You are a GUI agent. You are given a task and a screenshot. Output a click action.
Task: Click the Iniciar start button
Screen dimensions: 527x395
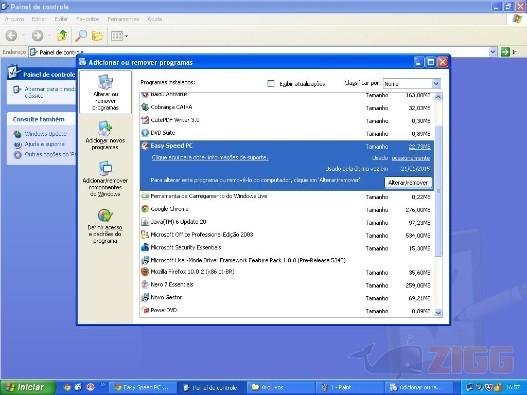[28, 387]
